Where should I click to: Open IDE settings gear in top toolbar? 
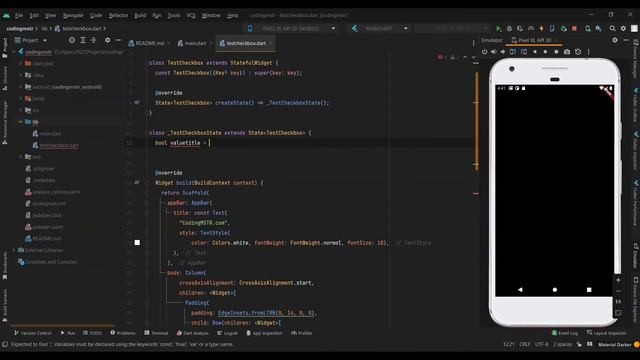pyautogui.click(x=623, y=29)
